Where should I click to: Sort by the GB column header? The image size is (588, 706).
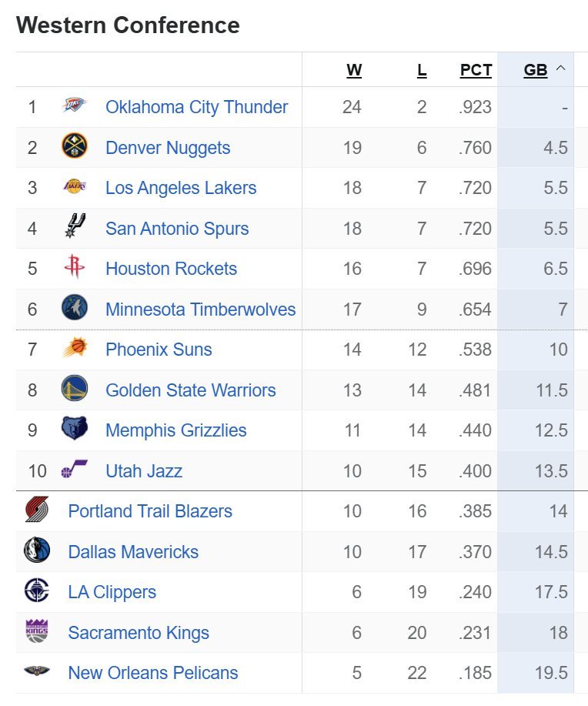coord(536,70)
